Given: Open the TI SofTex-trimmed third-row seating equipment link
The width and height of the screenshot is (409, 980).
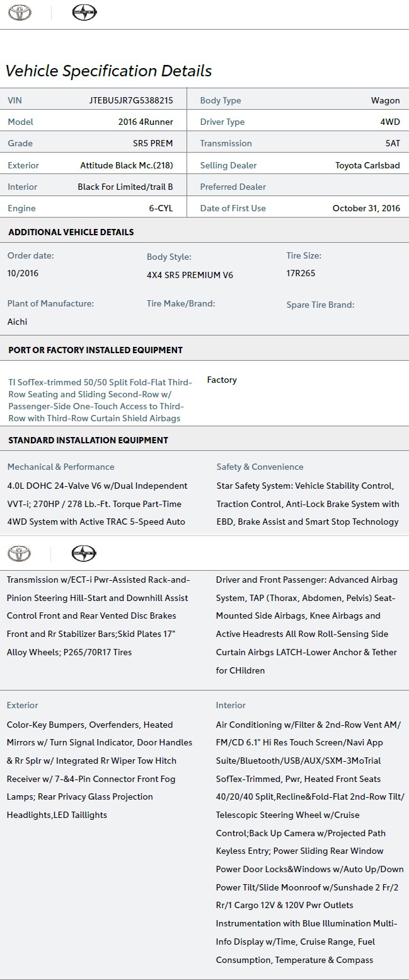Looking at the screenshot, I should point(100,400).
